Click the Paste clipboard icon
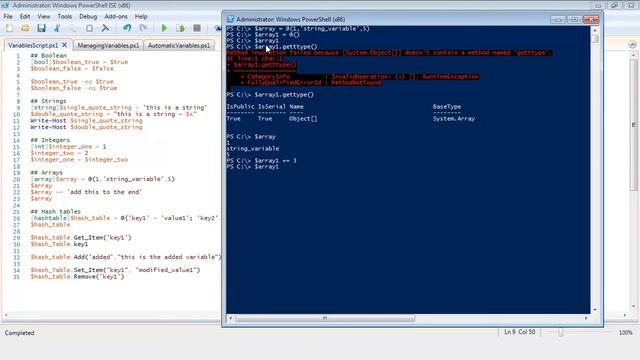 pyautogui.click(x=89, y=28)
